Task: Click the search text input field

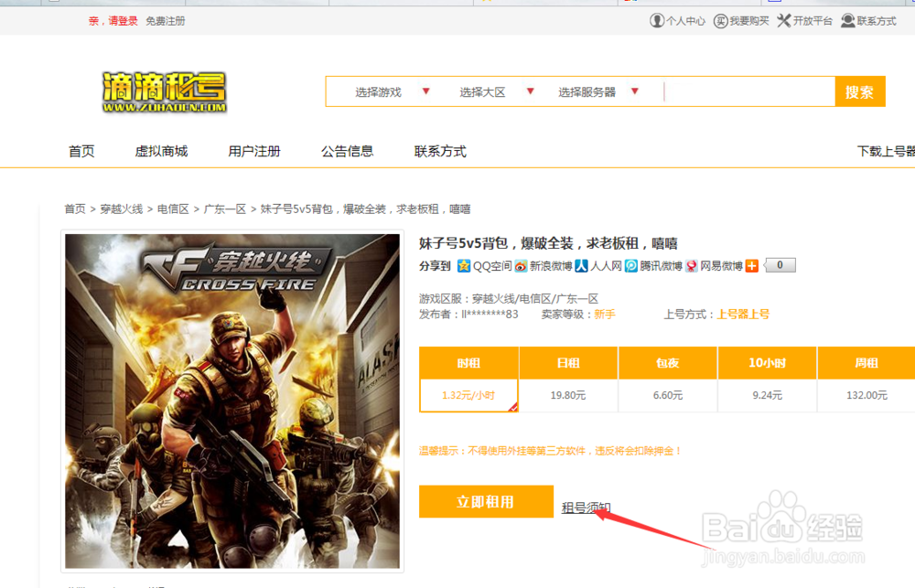Action: click(x=749, y=91)
